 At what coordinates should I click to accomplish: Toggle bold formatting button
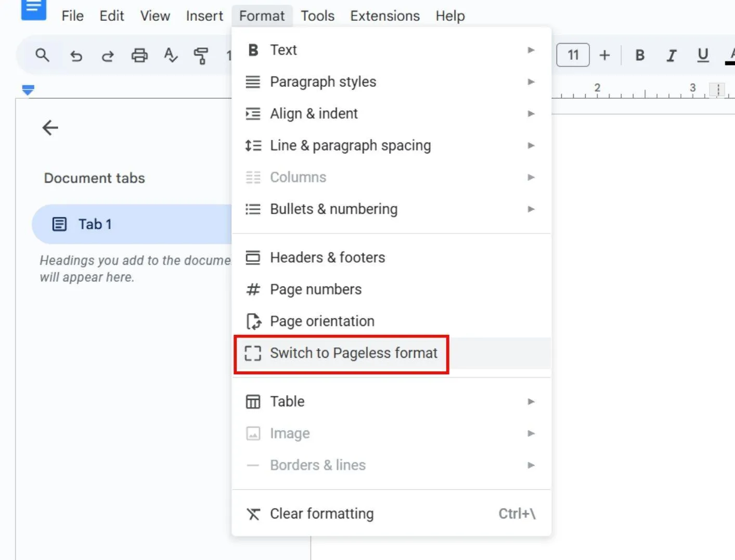(x=640, y=55)
